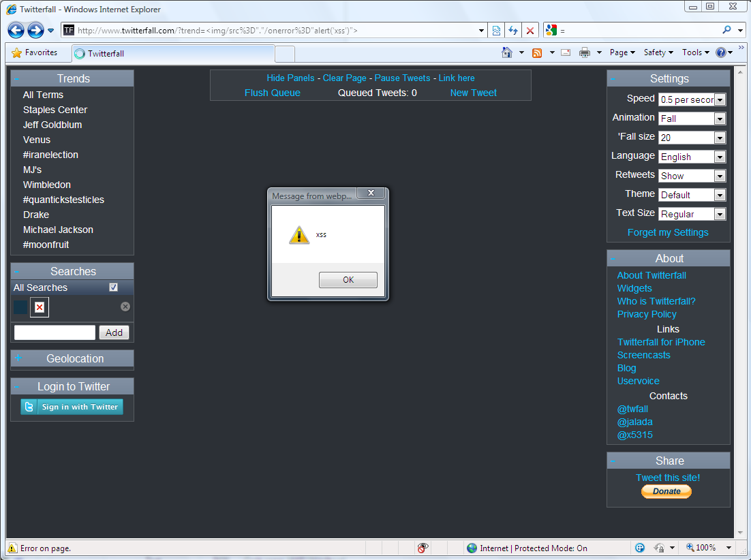Remove the search entry with x icon

pos(125,307)
